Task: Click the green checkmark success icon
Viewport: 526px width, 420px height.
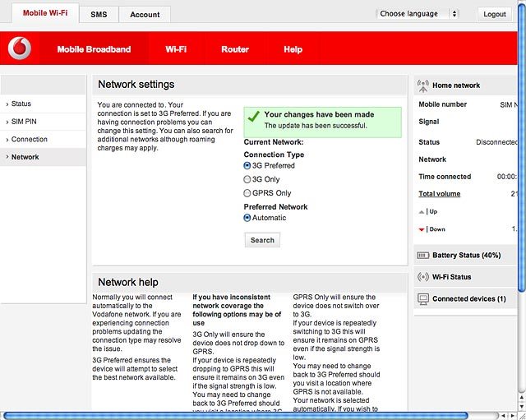Action: (254, 116)
